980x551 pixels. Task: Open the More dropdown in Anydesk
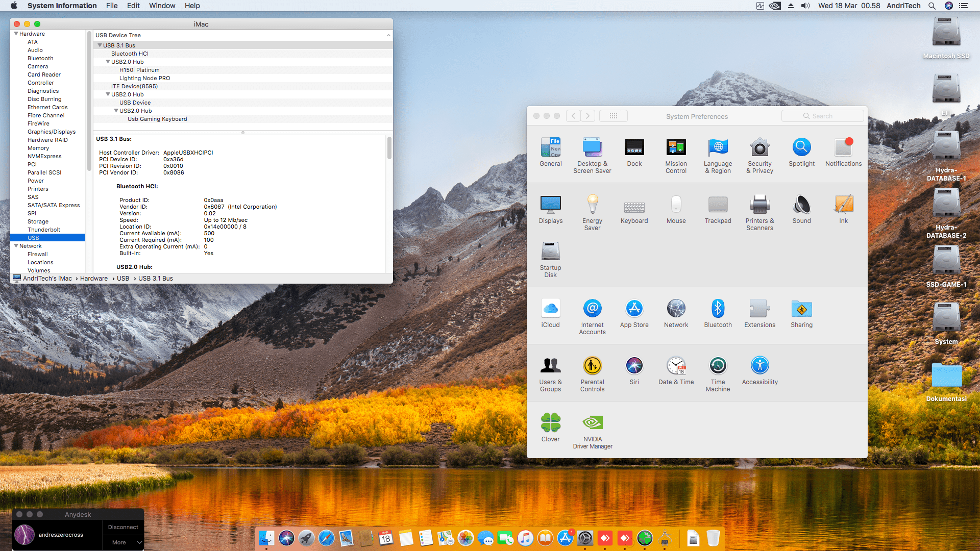pyautogui.click(x=123, y=542)
